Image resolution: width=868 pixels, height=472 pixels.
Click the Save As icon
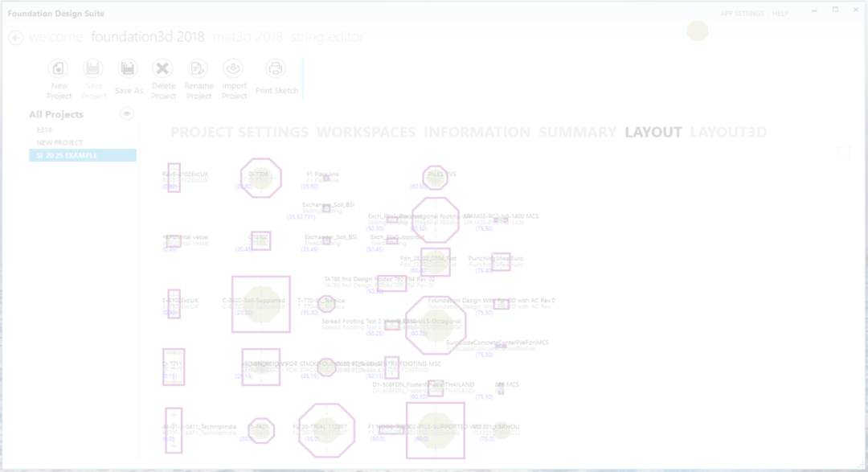(x=128, y=69)
